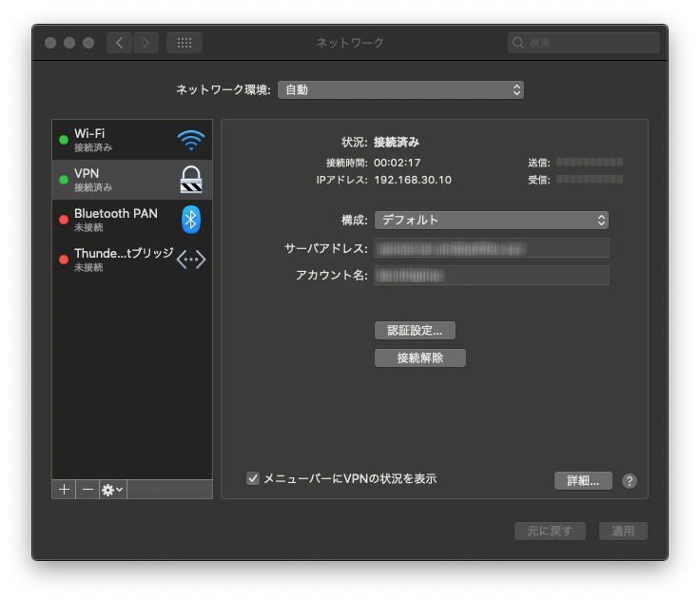Viewport: 700px width, 600px height.
Task: Click the 元に戻す revert button
Action: [x=550, y=532]
